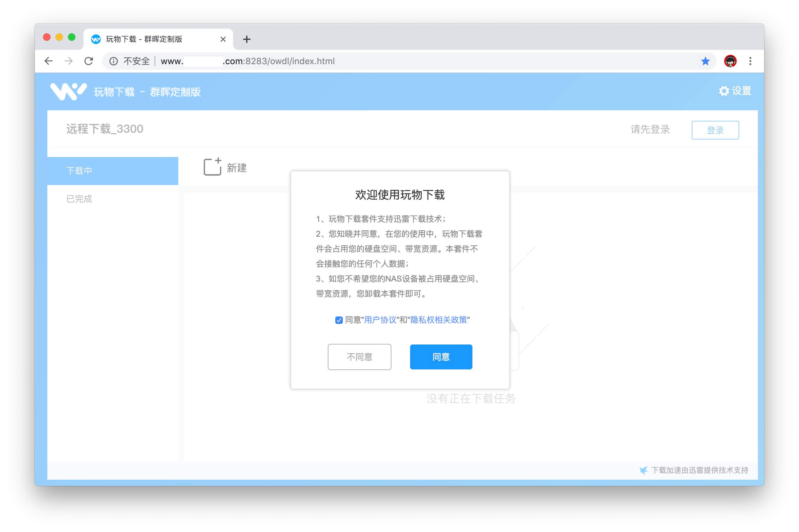Select the 下载中 sidebar tab
The image size is (799, 532).
pyautogui.click(x=112, y=171)
